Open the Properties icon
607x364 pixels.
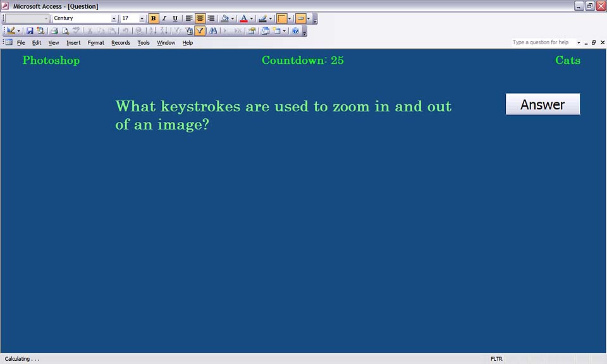coord(252,31)
